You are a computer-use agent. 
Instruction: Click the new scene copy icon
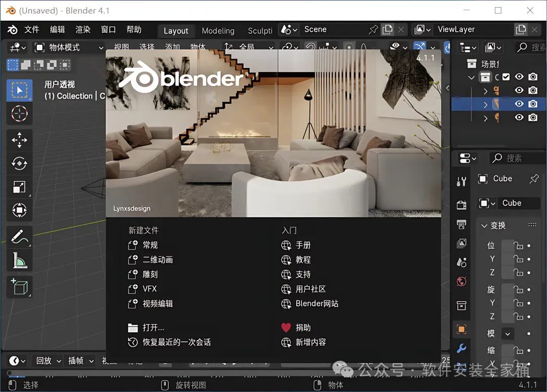(387, 30)
